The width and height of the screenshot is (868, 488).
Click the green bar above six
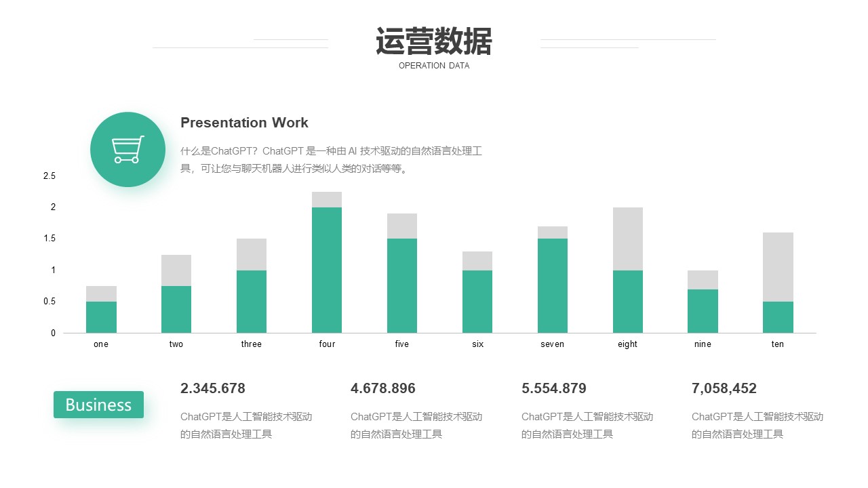click(477, 302)
